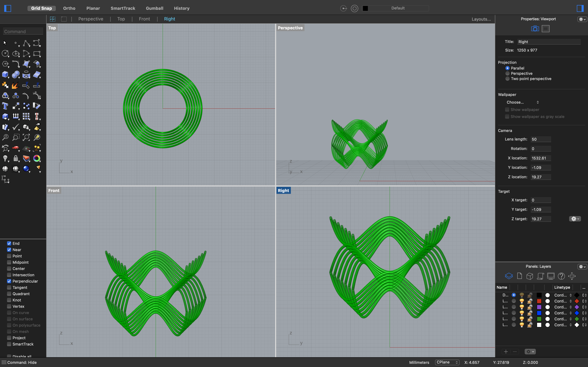Viewport: 588px width, 367px height.
Task: Select the Circle drawing tool
Action: coord(5,53)
